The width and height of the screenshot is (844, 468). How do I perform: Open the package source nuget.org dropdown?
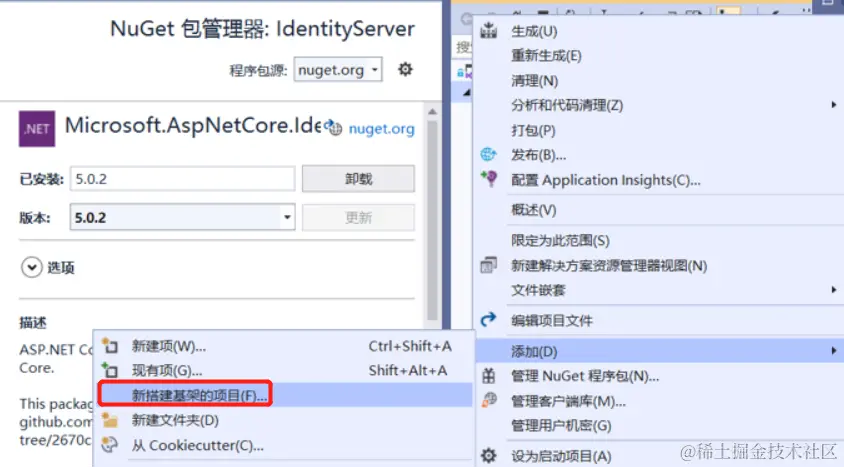coord(338,69)
